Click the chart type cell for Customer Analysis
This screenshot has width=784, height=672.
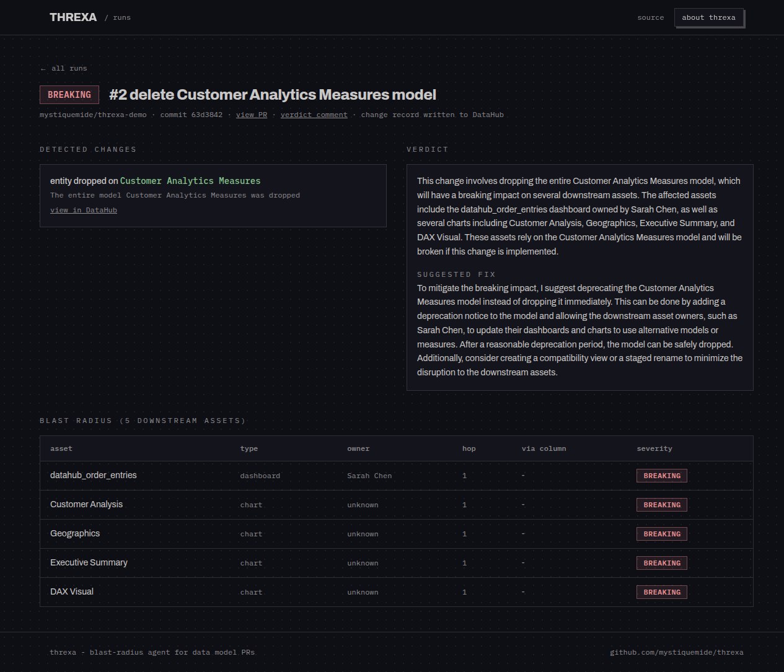tap(251, 505)
